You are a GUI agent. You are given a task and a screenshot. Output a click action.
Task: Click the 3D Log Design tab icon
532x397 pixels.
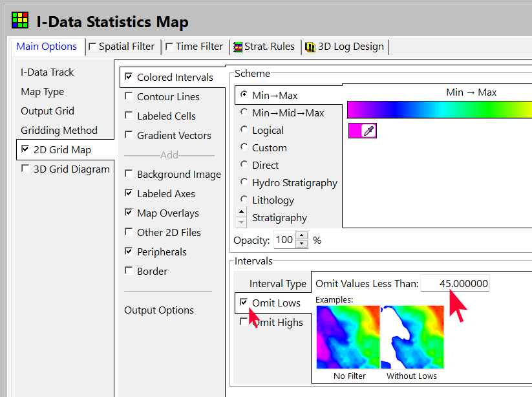click(310, 47)
